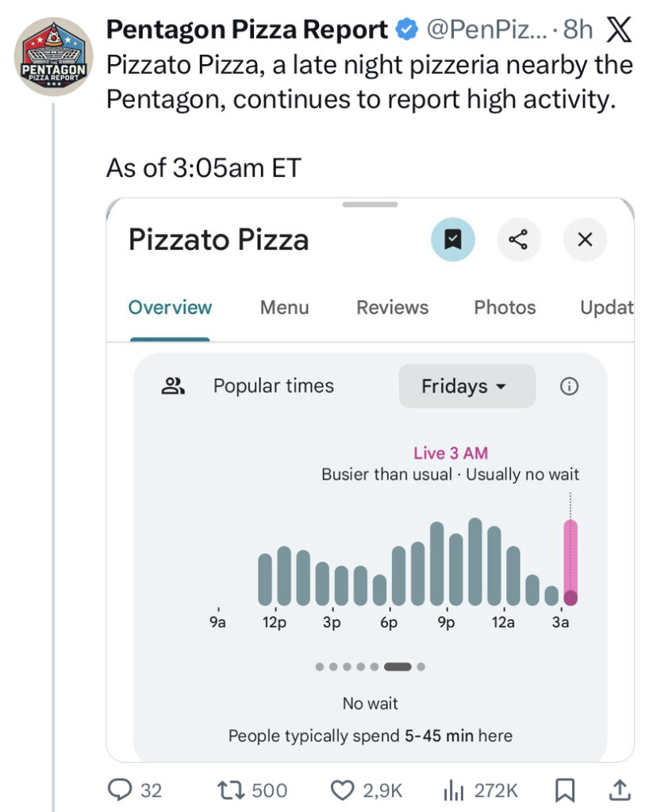Viewport: 649px width, 812px height.
Task: Open view analytics bar chart icon
Action: 453,790
